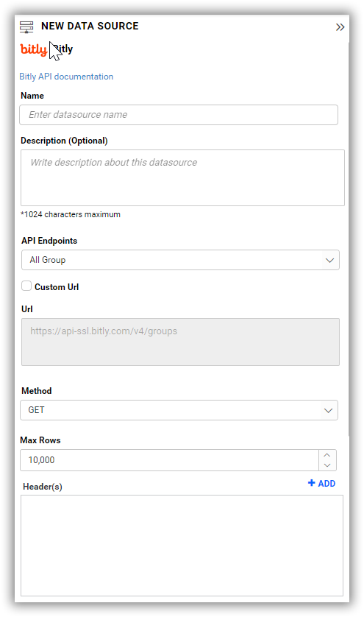
Task: Open Bitly API documentation link
Action: (66, 77)
